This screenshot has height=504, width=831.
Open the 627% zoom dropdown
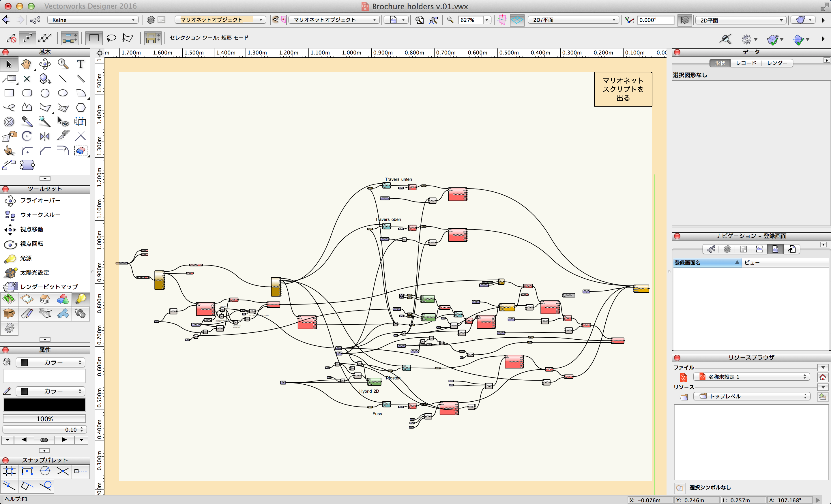coord(487,20)
